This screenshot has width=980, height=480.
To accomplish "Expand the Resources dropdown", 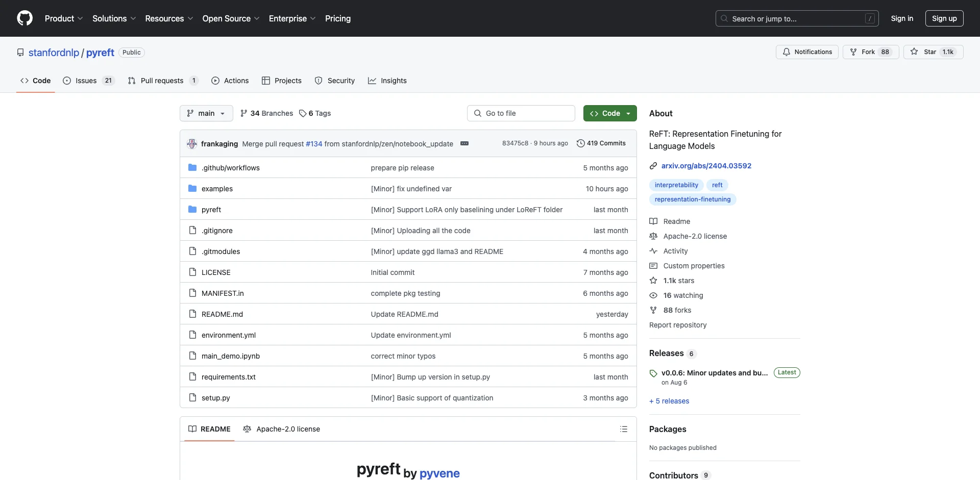I will (169, 18).
